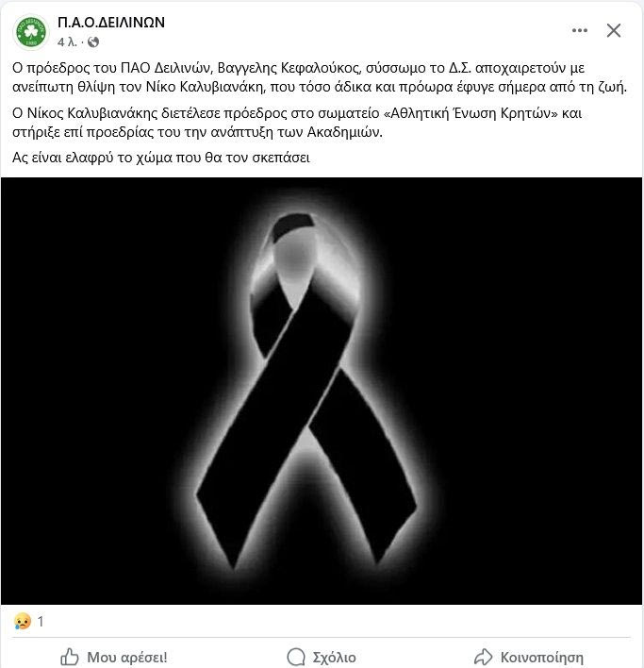Open the post timestamp '4 λ.'
The width and height of the screenshot is (644, 668).
point(67,42)
